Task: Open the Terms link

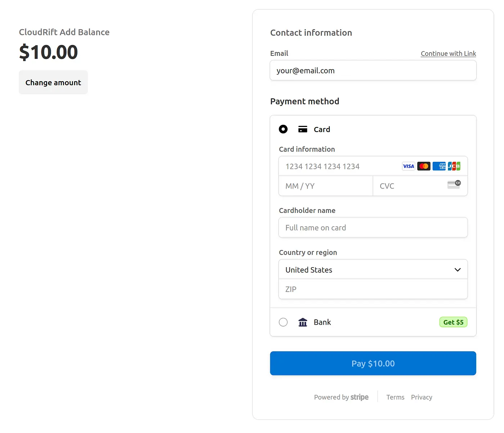Action: coord(395,397)
